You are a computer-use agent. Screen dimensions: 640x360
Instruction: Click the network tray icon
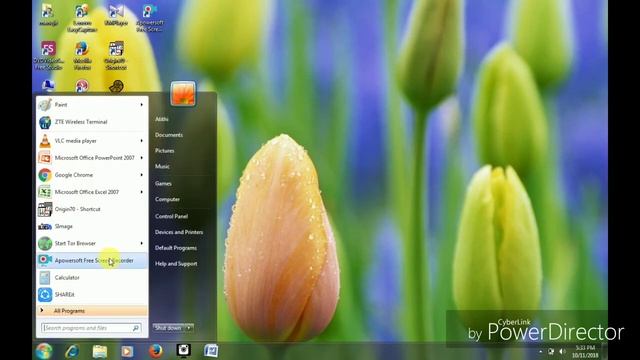click(x=551, y=351)
